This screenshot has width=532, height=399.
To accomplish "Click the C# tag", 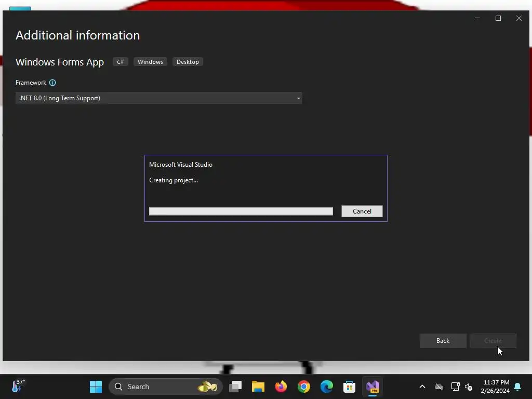I will coord(121,62).
